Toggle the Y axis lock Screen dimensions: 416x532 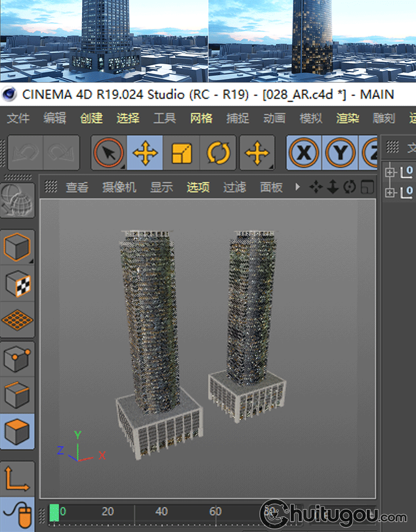coord(340,153)
